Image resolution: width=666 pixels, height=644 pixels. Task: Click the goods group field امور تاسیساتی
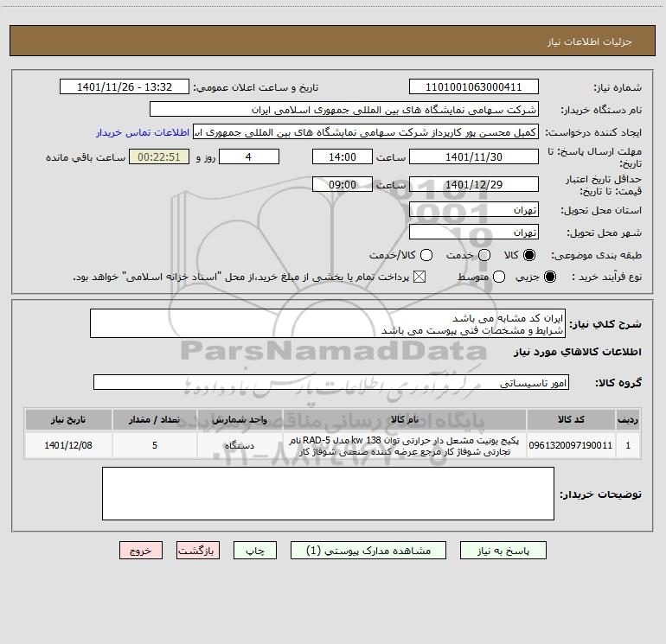pos(331,382)
